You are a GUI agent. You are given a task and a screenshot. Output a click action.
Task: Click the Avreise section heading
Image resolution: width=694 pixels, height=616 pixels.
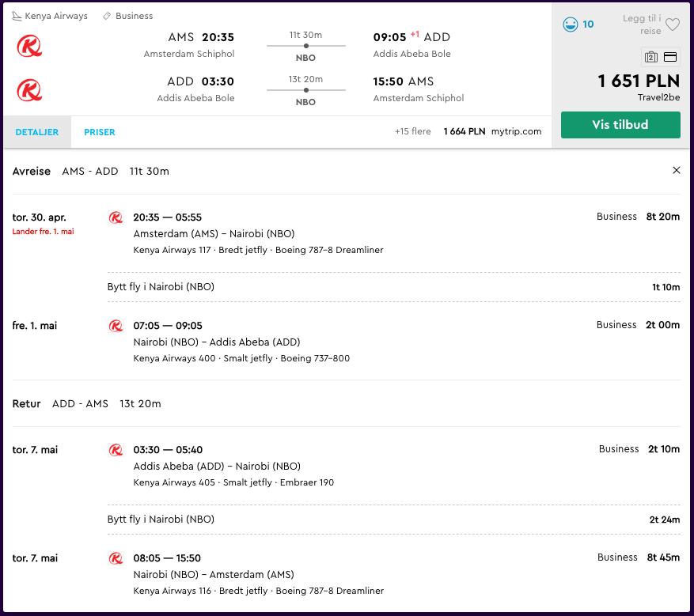point(32,171)
